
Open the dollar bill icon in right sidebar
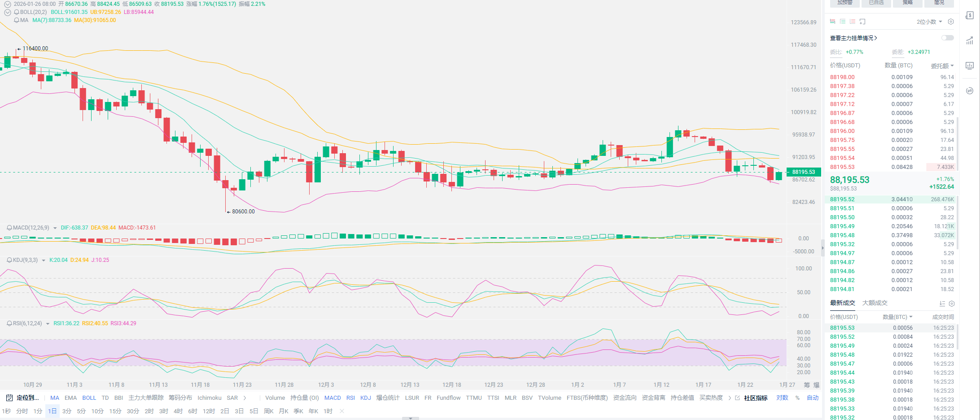970,16
